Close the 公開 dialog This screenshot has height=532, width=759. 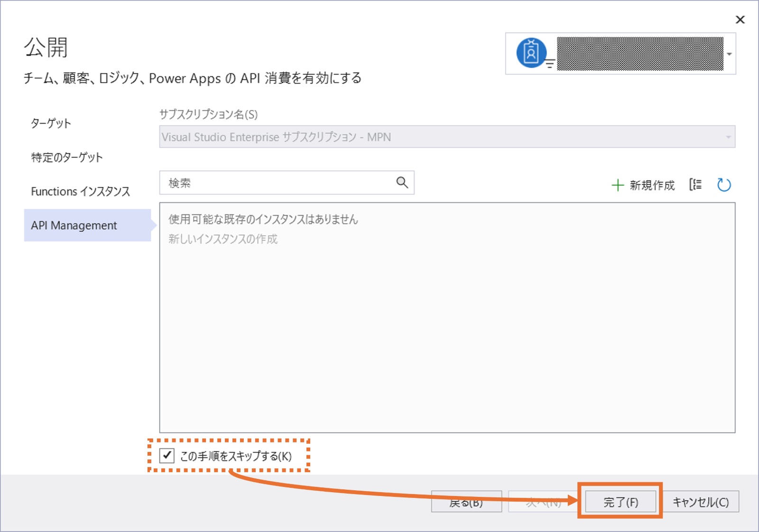[x=740, y=19]
